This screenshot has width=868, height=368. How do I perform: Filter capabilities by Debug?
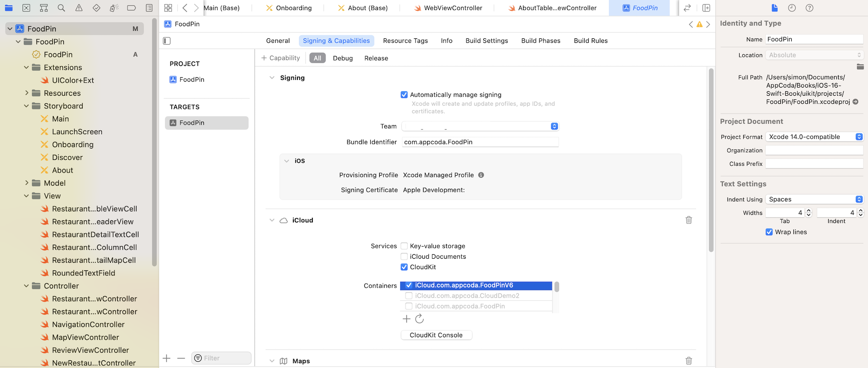pyautogui.click(x=343, y=58)
